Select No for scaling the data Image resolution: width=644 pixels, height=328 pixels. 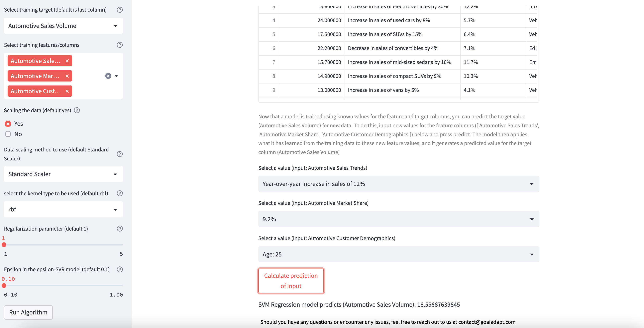[x=8, y=134]
